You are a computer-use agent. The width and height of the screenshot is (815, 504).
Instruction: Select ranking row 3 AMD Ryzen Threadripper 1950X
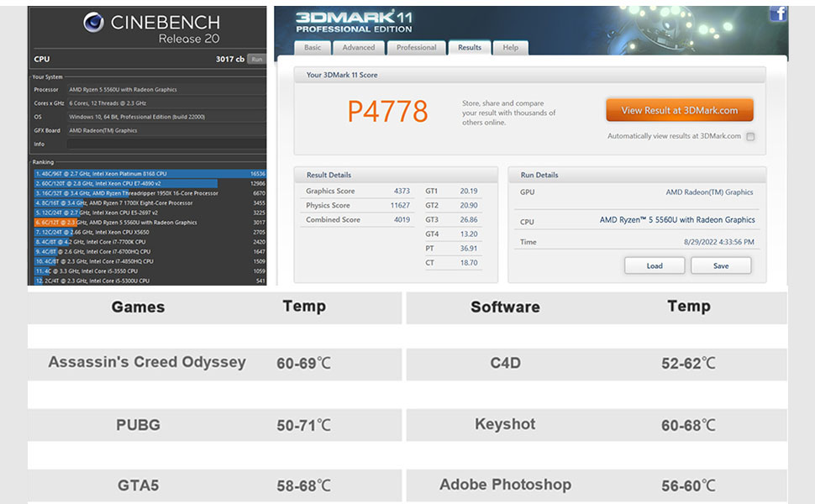(150, 193)
